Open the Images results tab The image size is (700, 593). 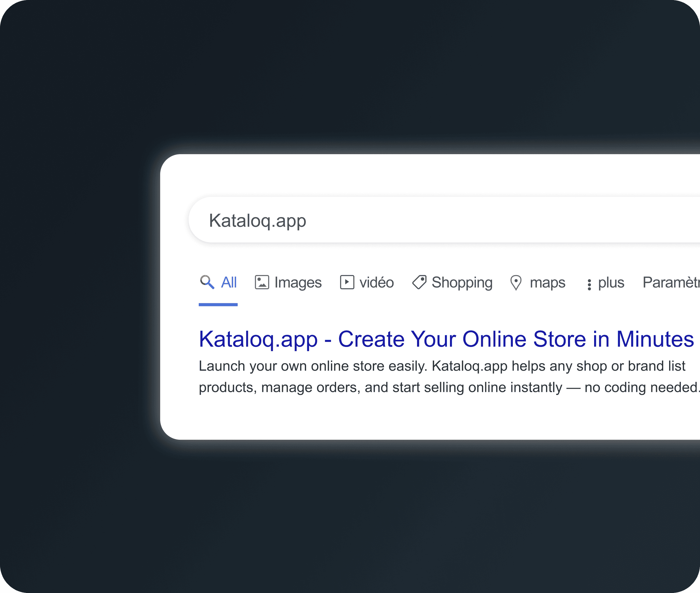click(288, 282)
